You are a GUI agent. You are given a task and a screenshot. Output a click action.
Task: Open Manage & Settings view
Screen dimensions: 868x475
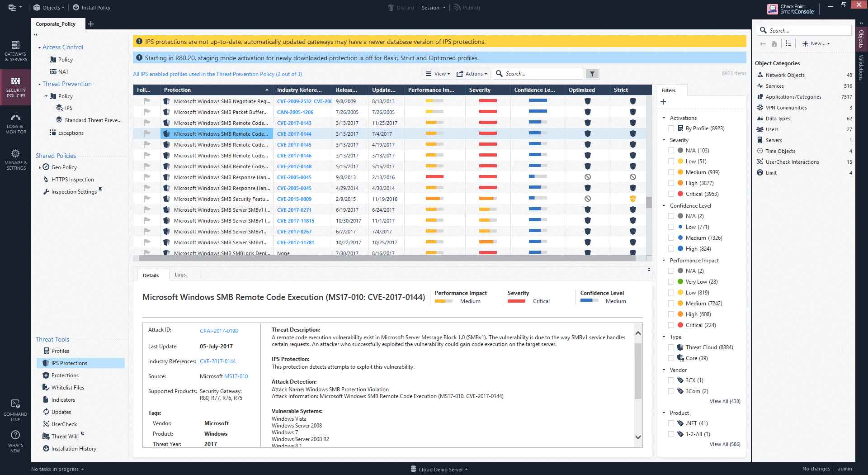coord(15,160)
